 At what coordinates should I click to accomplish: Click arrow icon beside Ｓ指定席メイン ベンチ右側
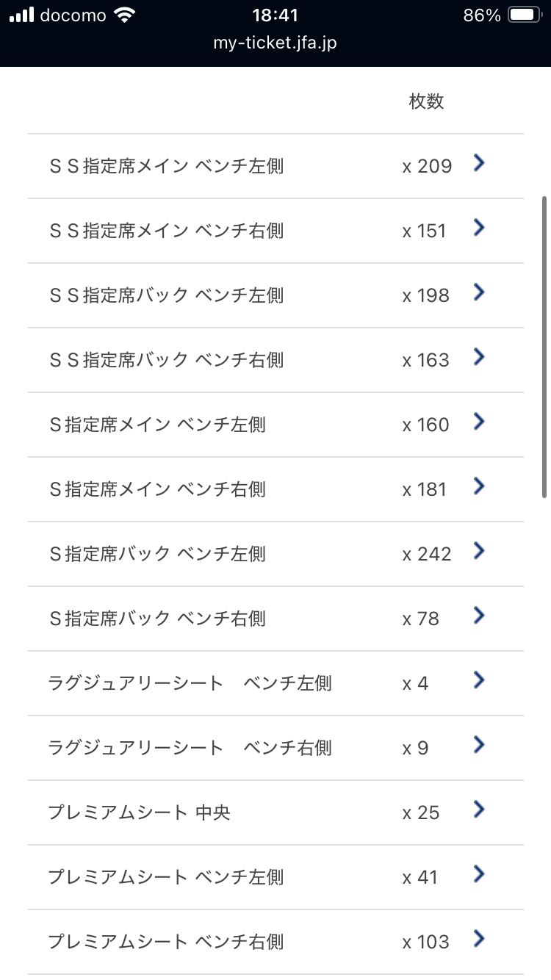[479, 486]
